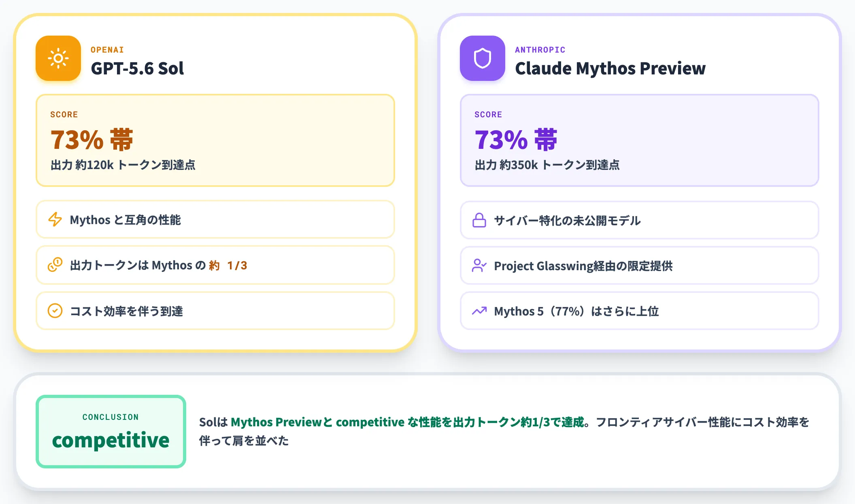
Task: Select the ANTHROPIC label text
Action: point(540,50)
